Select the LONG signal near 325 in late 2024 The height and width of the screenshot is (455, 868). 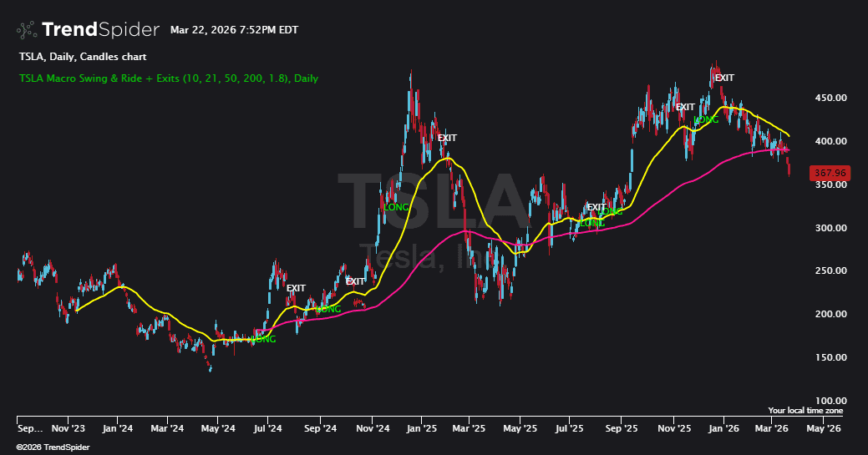coord(396,208)
